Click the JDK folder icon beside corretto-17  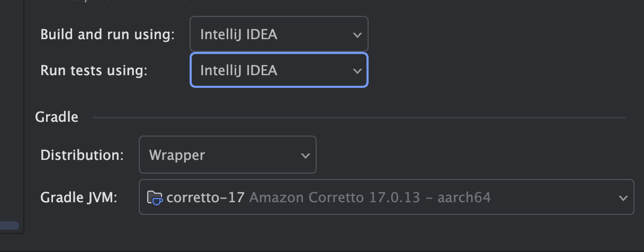pyautogui.click(x=155, y=198)
